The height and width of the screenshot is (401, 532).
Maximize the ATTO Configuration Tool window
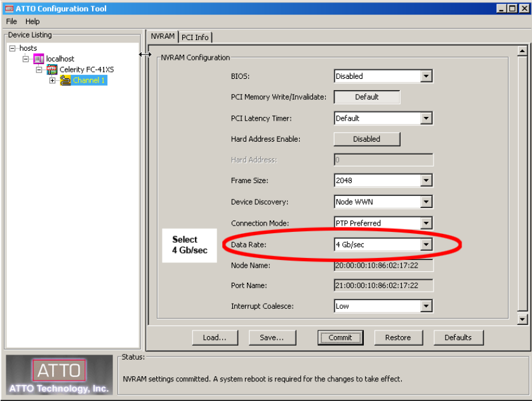pos(513,8)
